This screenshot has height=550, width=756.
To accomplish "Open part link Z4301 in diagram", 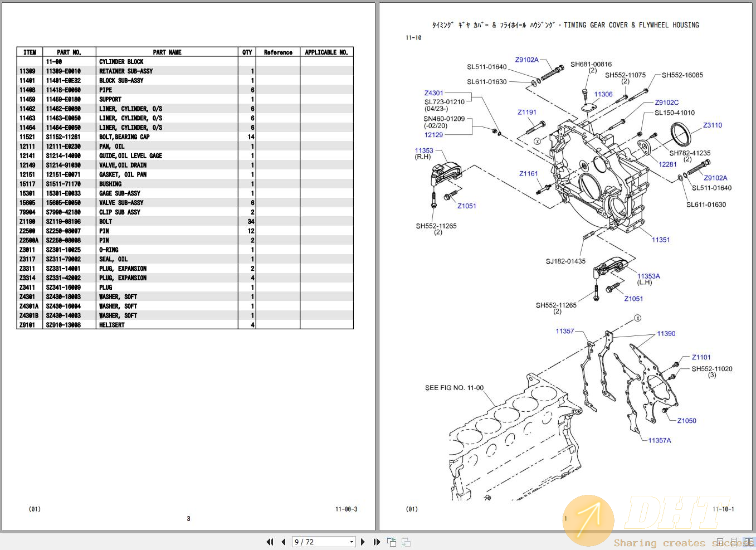I will pos(434,93).
